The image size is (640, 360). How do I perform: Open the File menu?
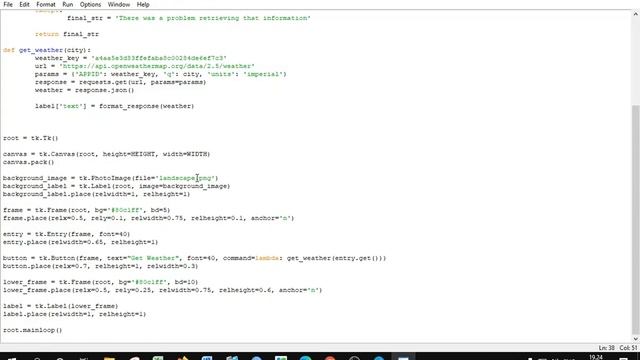[8, 4]
